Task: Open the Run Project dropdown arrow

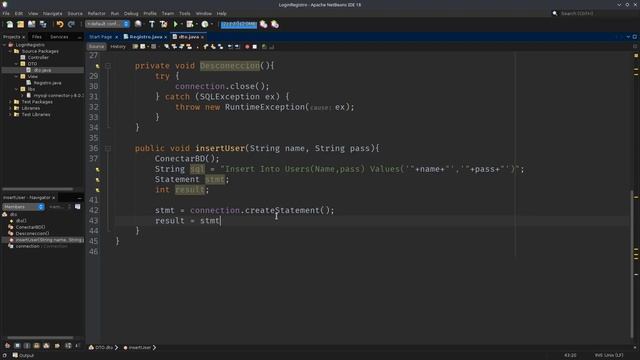Action: point(182,24)
